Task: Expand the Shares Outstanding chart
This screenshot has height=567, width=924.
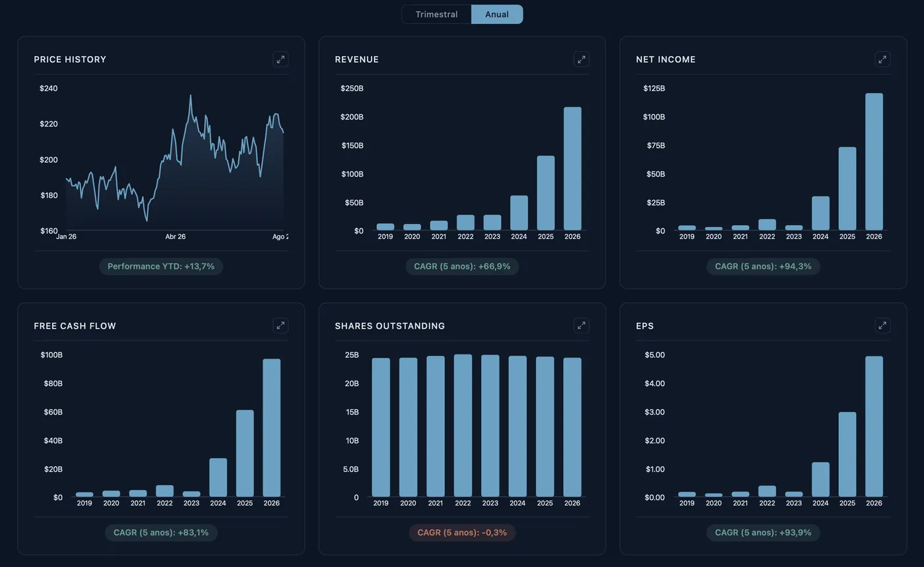Action: pos(581,325)
